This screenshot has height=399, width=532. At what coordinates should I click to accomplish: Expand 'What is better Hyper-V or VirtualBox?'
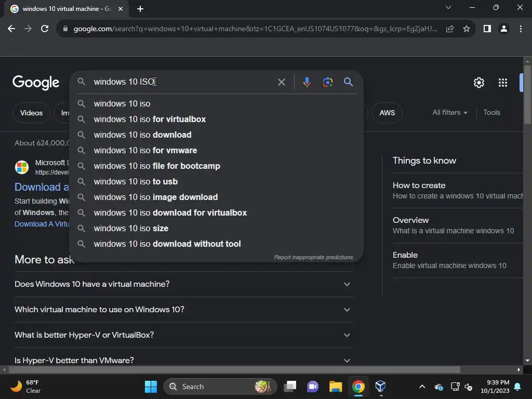pyautogui.click(x=183, y=335)
